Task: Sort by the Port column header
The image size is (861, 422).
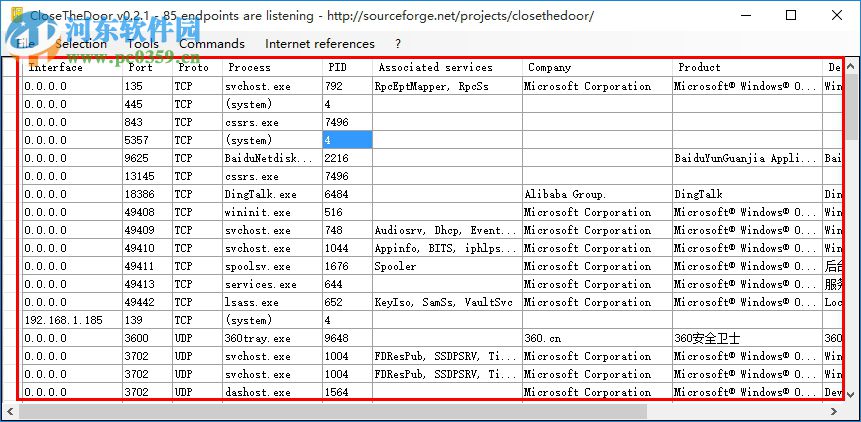Action: 147,67
